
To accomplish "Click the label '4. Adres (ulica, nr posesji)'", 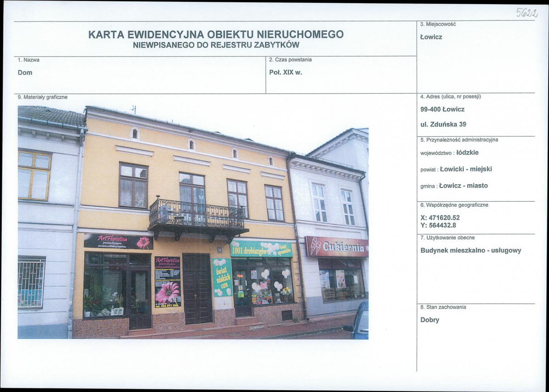I will [450, 97].
